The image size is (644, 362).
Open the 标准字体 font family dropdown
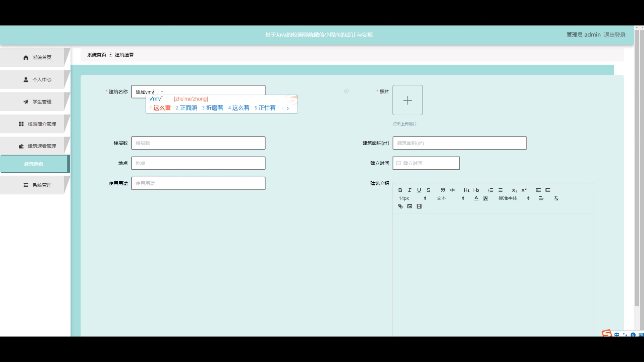(514, 198)
